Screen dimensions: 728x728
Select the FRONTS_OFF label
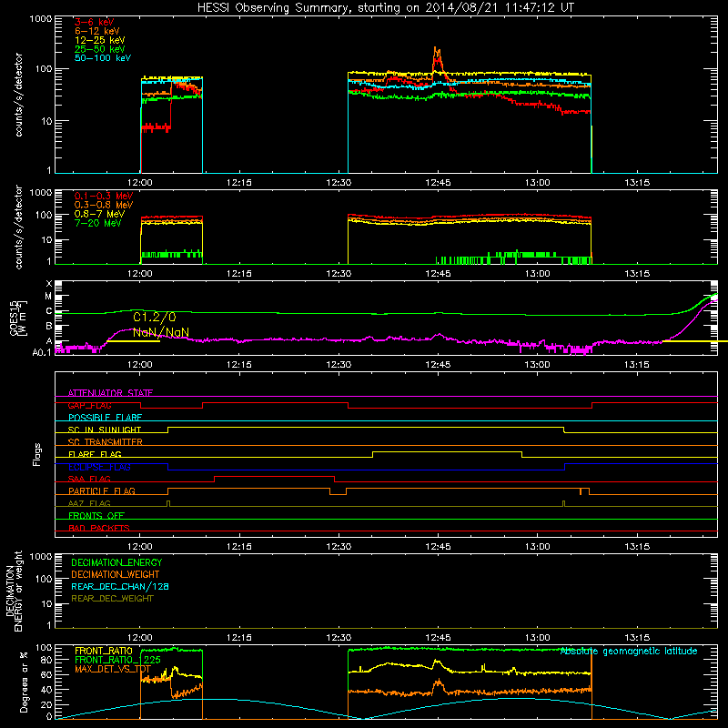point(96,515)
